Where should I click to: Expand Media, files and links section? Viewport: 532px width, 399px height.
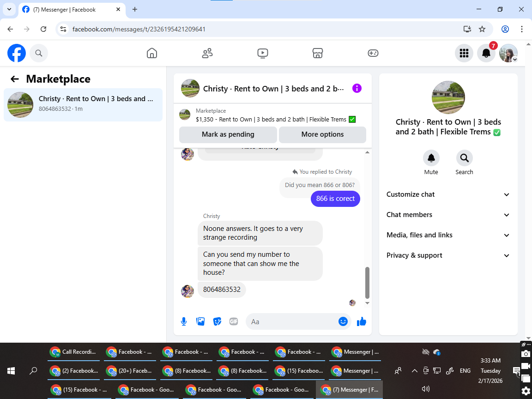(448, 235)
